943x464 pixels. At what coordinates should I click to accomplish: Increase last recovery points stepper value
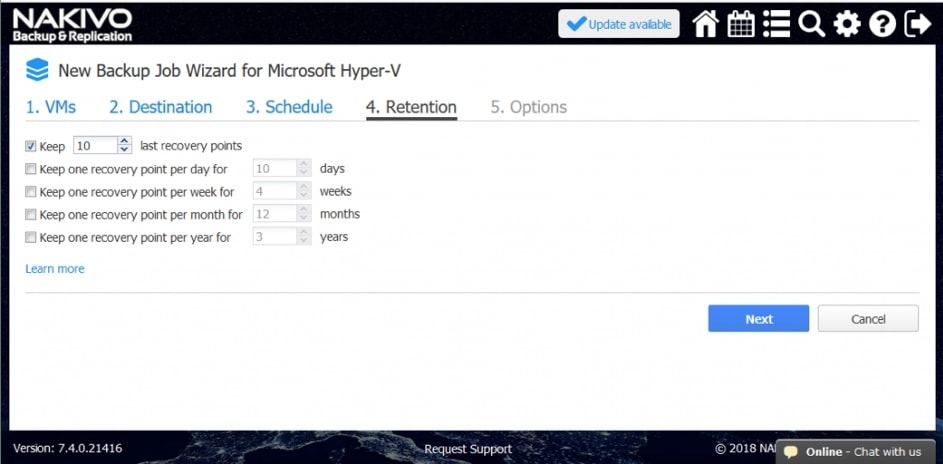[x=124, y=141]
